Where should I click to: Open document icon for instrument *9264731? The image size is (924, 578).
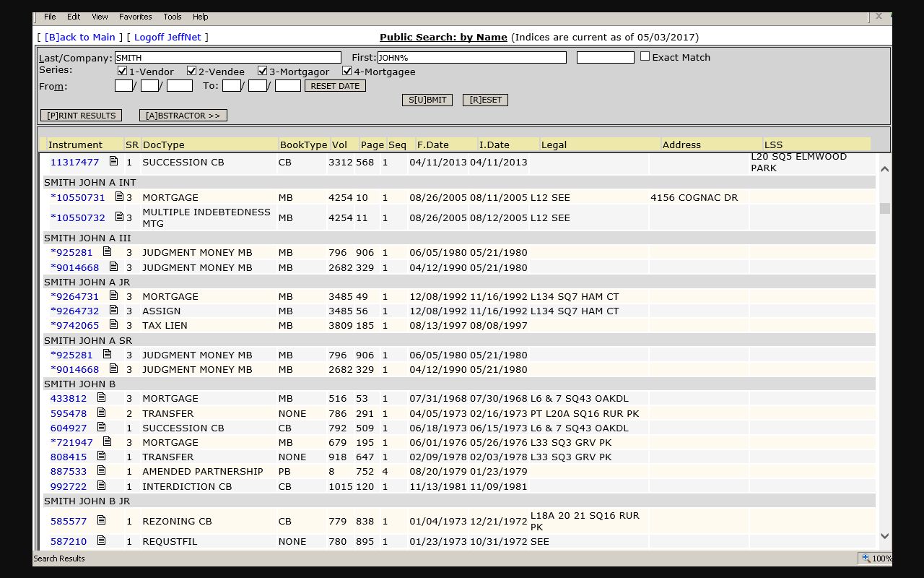click(113, 295)
